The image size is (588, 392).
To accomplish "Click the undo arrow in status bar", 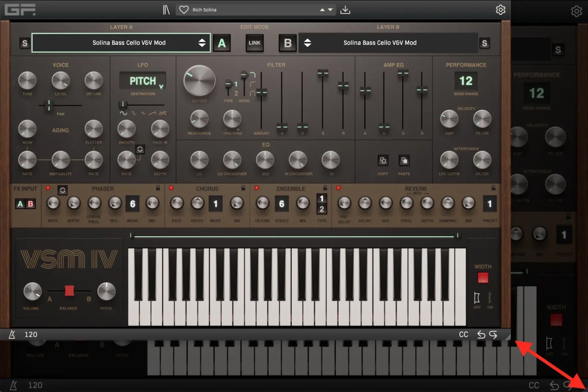I will [481, 335].
